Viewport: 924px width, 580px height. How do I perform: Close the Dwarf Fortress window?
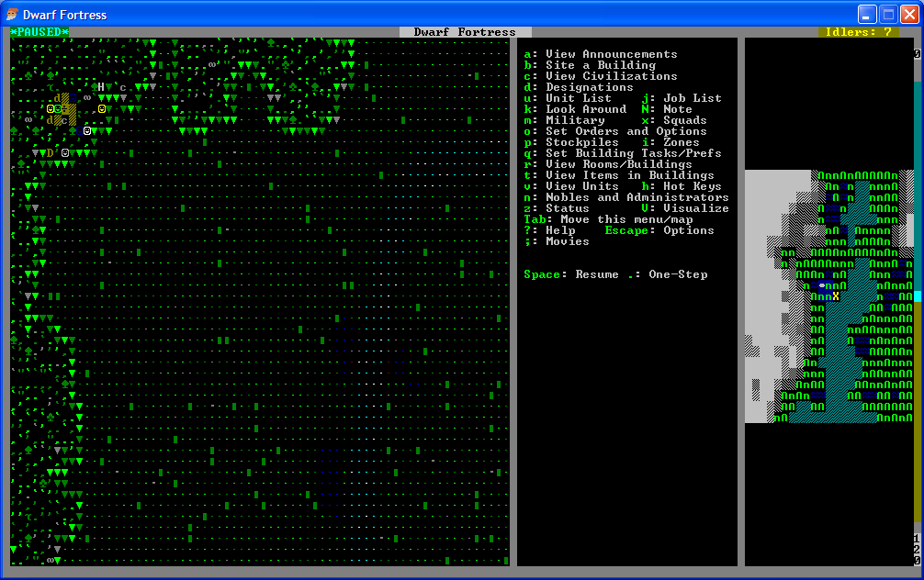910,14
